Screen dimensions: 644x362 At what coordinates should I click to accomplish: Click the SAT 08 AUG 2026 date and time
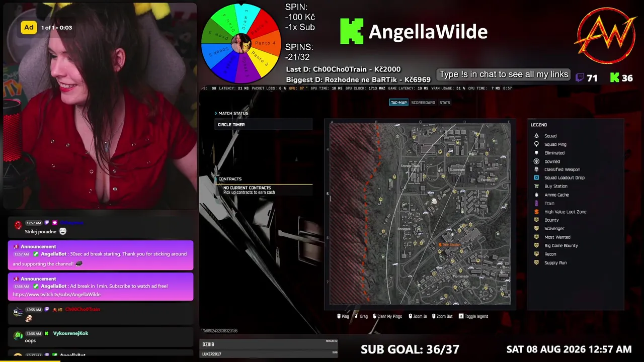click(569, 349)
